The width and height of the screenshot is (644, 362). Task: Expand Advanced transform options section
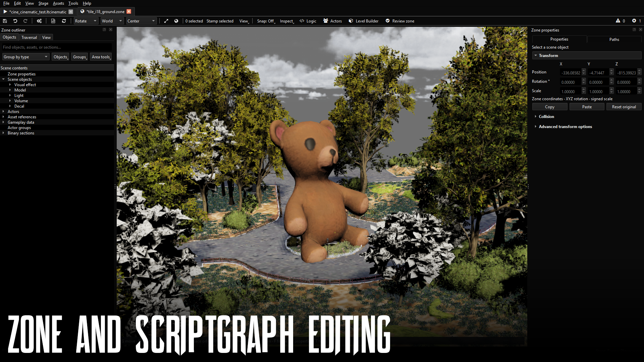click(536, 126)
